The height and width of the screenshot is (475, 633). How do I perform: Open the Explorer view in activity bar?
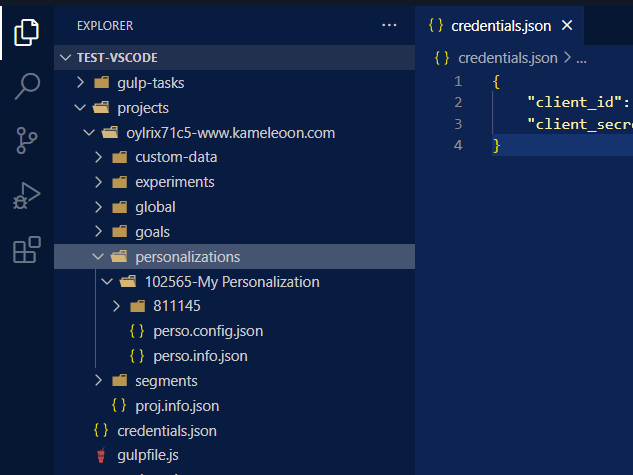(x=27, y=32)
